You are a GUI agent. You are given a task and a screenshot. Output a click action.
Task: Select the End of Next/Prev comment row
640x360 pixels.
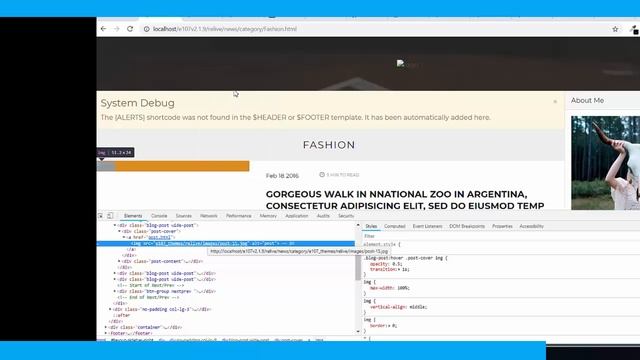tap(148, 298)
